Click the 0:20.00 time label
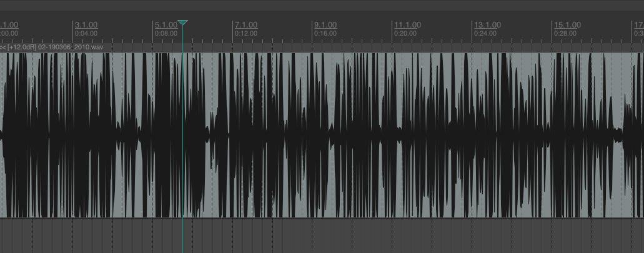The image size is (644, 253). coord(405,33)
